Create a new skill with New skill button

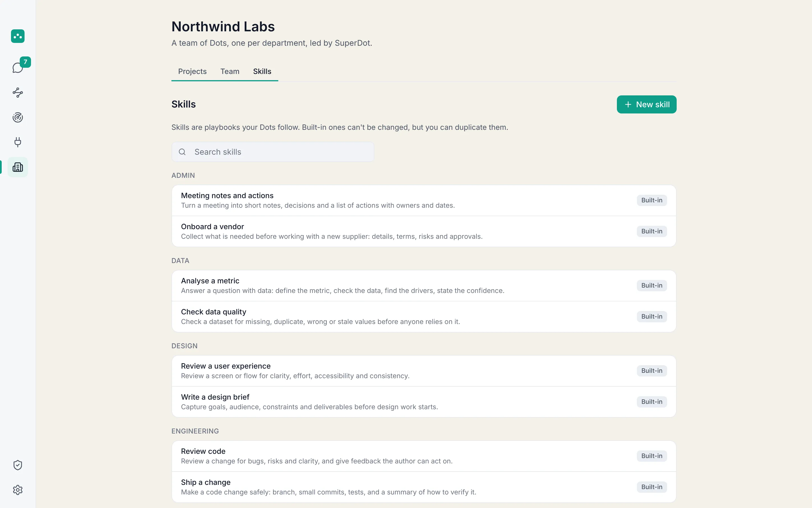click(x=646, y=104)
